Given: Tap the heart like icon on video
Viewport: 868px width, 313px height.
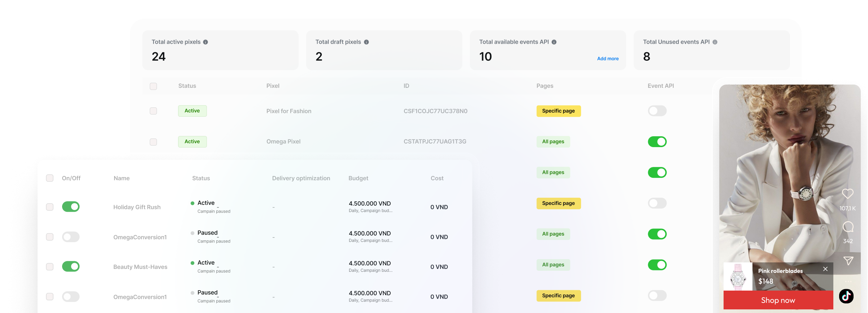Looking at the screenshot, I should pos(847,194).
